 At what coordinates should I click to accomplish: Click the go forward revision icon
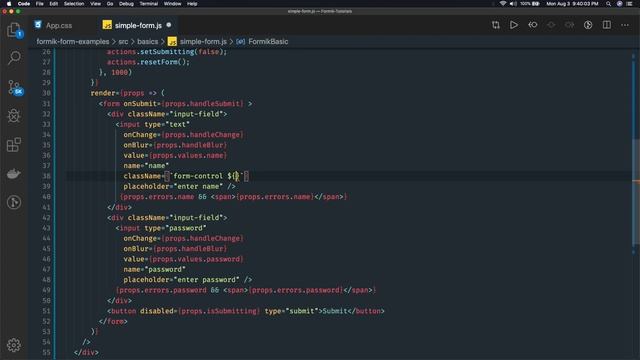tap(569, 25)
